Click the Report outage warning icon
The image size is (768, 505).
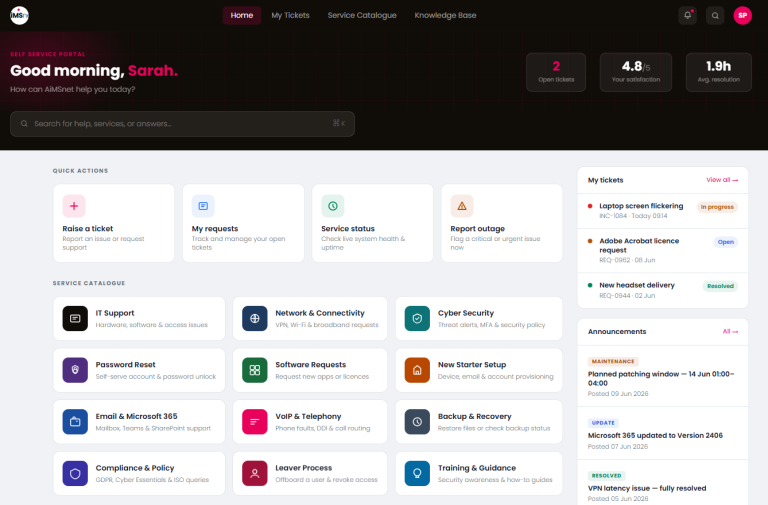point(462,206)
